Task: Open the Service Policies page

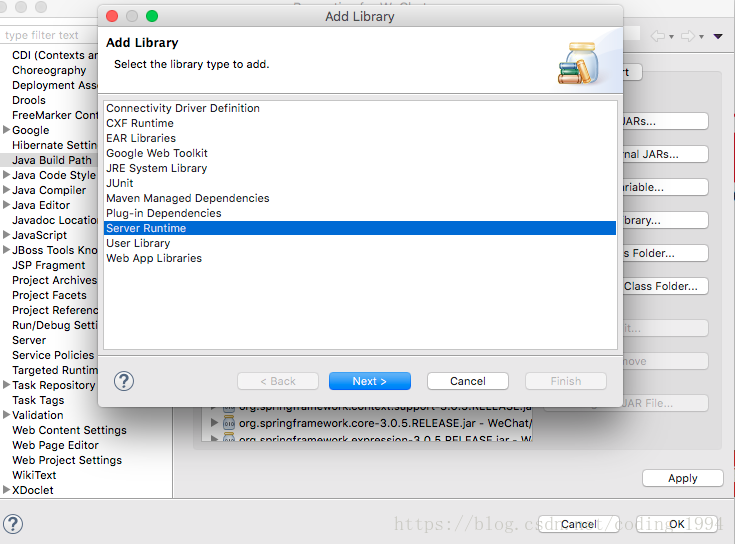Action: pyautogui.click(x=53, y=355)
